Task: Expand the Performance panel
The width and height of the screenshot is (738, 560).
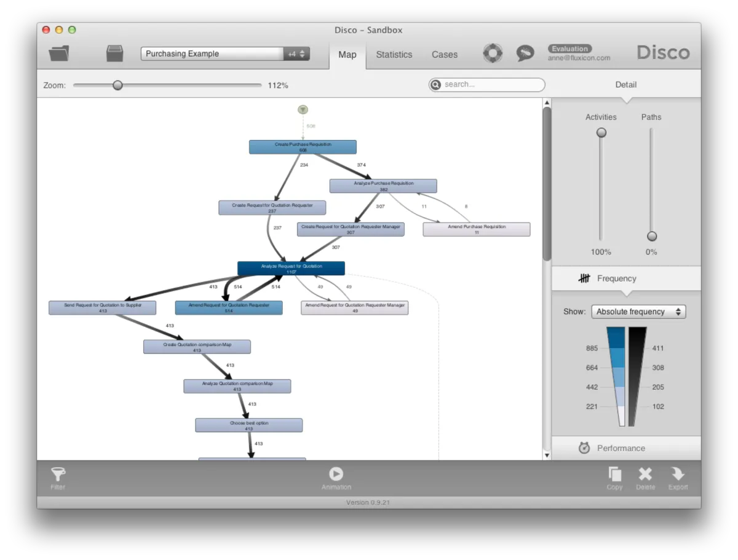Action: click(626, 448)
